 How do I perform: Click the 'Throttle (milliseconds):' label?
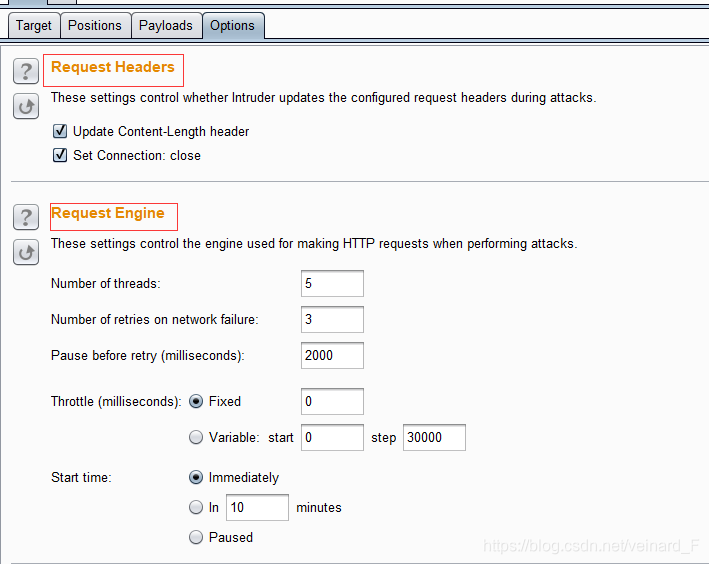coord(116,402)
